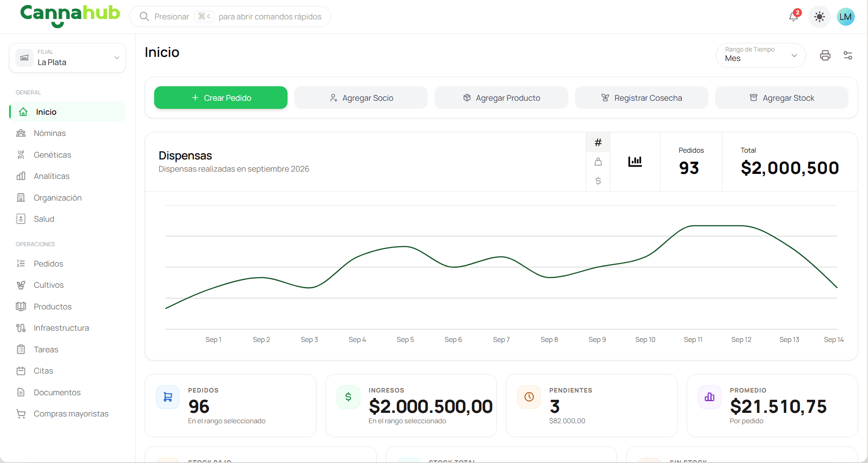The height and width of the screenshot is (463, 868).
Task: Click the Crear Pedido button
Action: 221,98
